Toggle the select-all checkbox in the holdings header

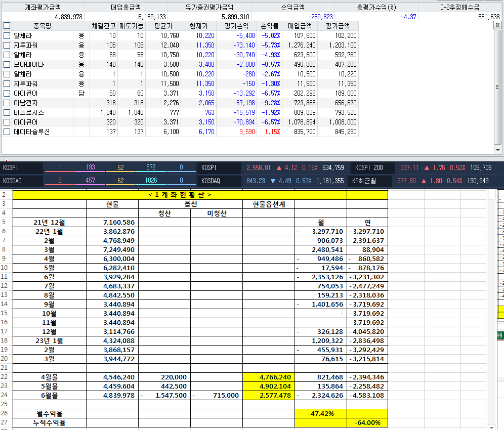(x=7, y=24)
